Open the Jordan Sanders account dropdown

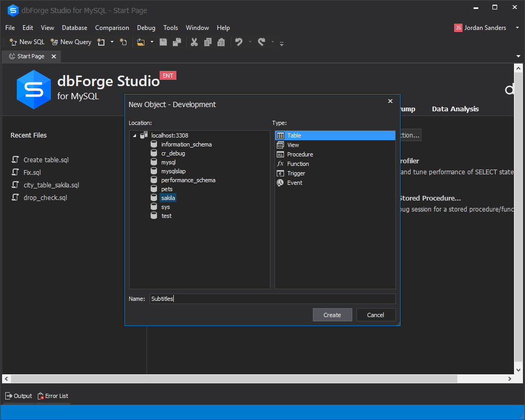pyautogui.click(x=517, y=28)
